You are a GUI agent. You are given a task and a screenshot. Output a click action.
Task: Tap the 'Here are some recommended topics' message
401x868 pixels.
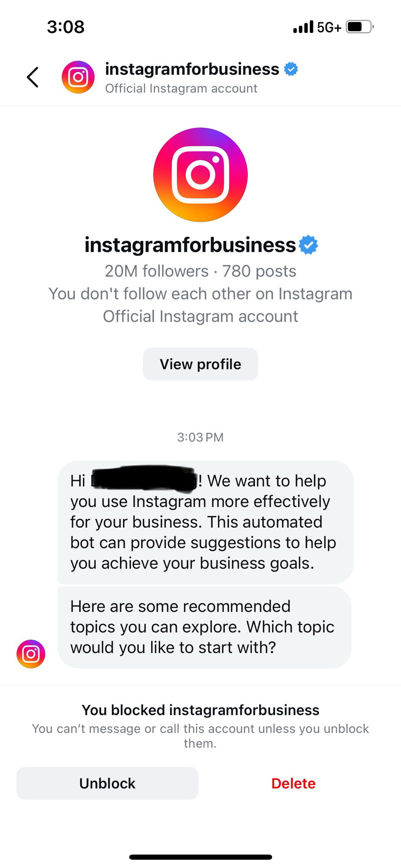point(204,627)
